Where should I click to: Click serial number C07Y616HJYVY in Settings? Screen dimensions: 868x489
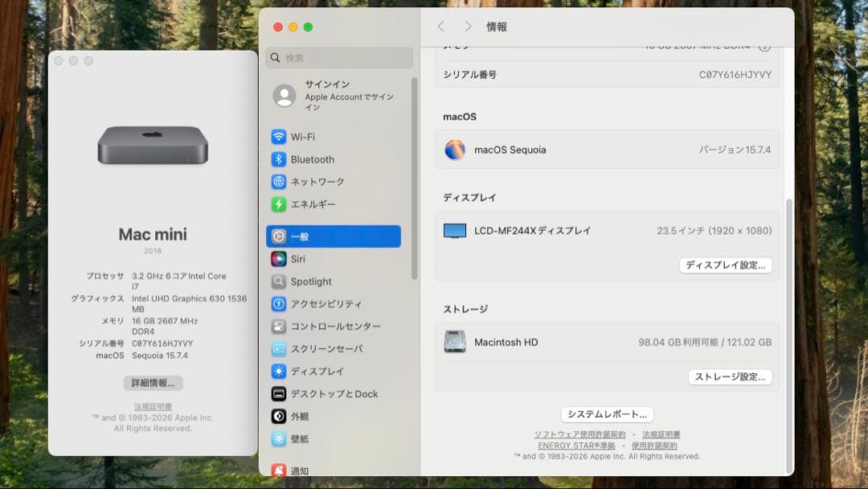coord(735,75)
